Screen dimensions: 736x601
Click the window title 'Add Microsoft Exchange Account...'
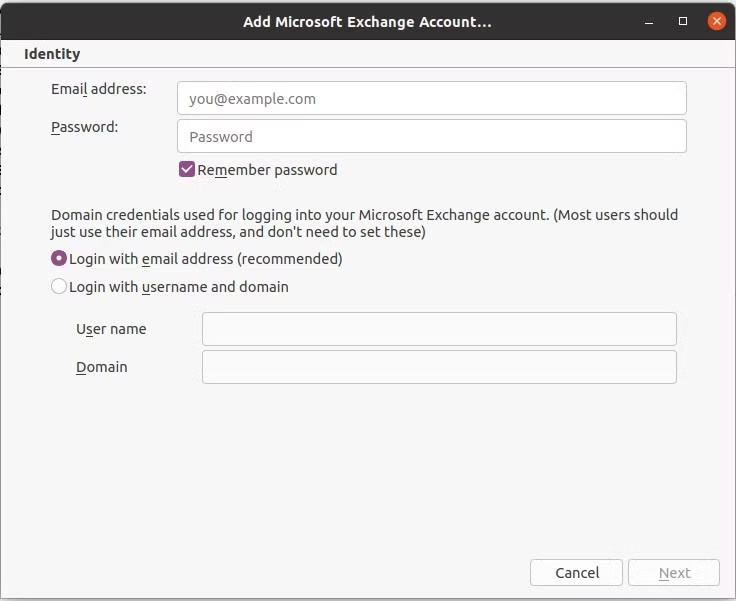[367, 22]
